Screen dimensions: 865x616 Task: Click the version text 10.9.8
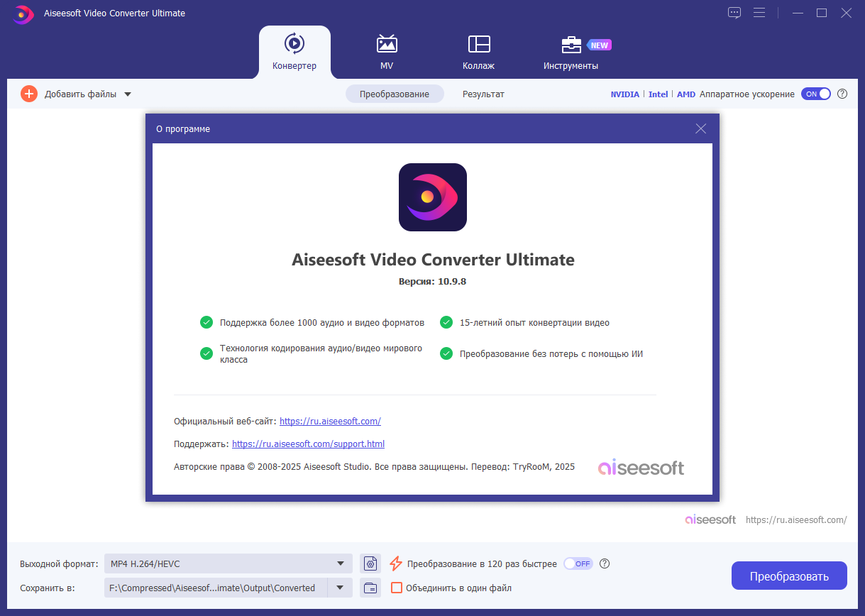tap(432, 281)
